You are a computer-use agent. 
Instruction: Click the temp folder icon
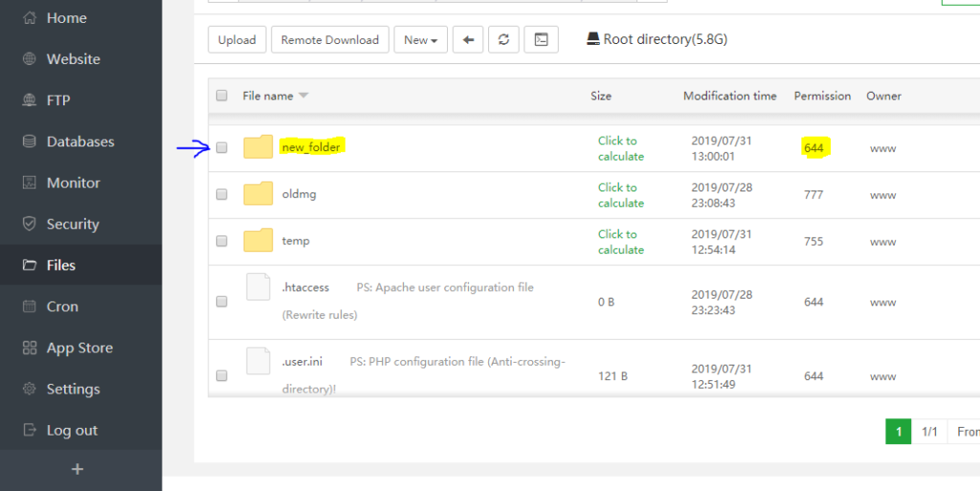coord(258,240)
